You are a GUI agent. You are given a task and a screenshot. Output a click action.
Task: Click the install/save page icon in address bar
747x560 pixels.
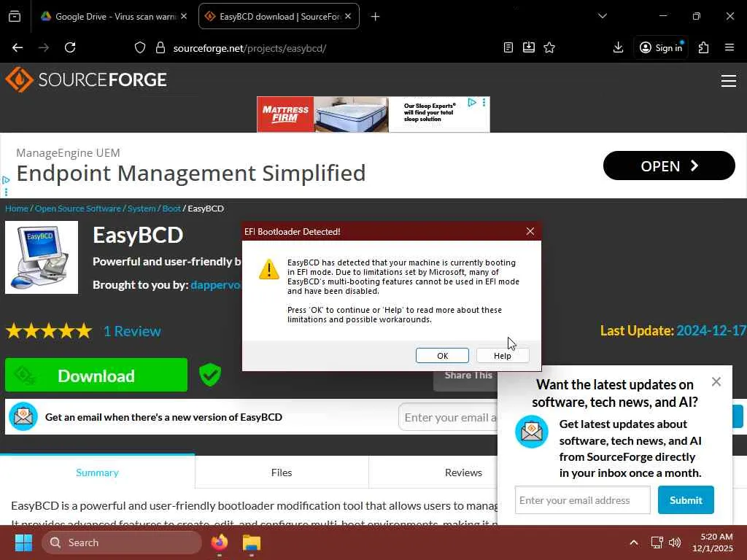pyautogui.click(x=529, y=47)
